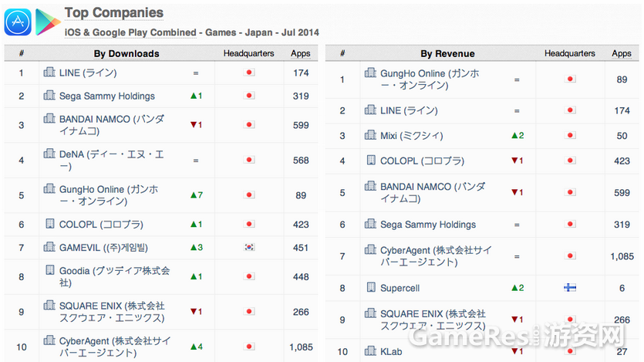The height and width of the screenshot is (362, 644).
Task: Click Japan flag in Mixi row
Action: tap(570, 135)
